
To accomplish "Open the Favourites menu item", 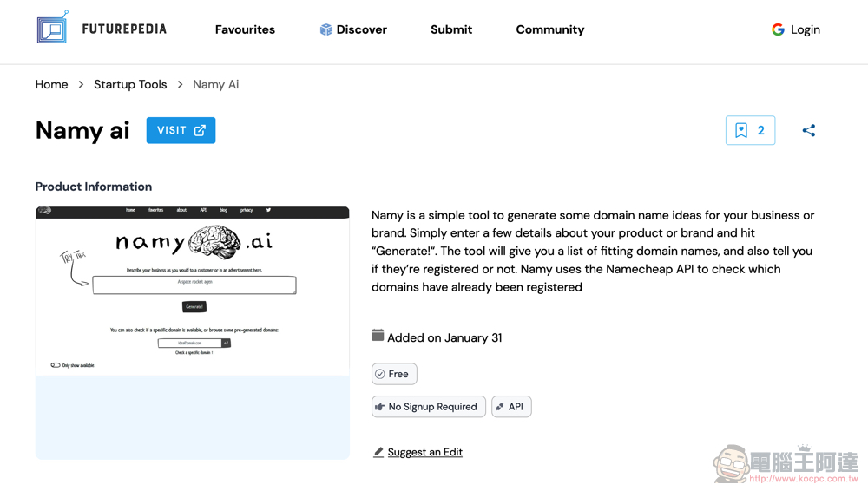I will click(x=245, y=29).
